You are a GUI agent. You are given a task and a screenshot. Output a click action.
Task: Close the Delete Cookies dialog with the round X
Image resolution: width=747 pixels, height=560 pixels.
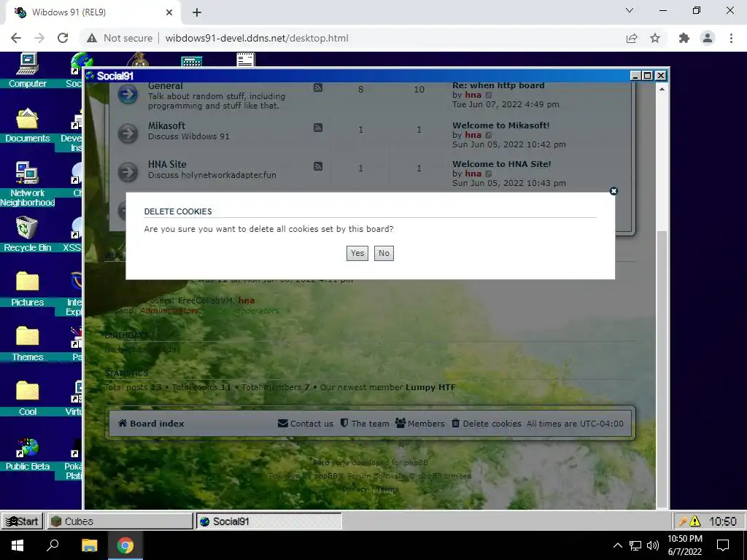click(614, 191)
